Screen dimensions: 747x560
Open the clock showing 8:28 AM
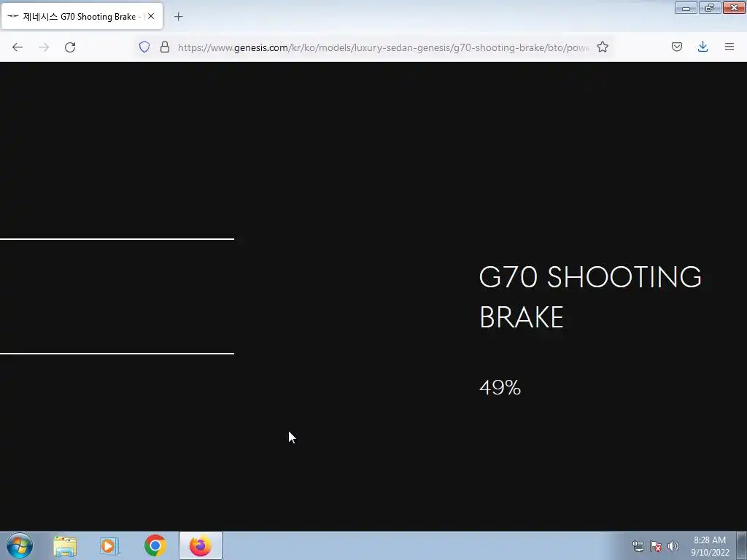pos(710,546)
